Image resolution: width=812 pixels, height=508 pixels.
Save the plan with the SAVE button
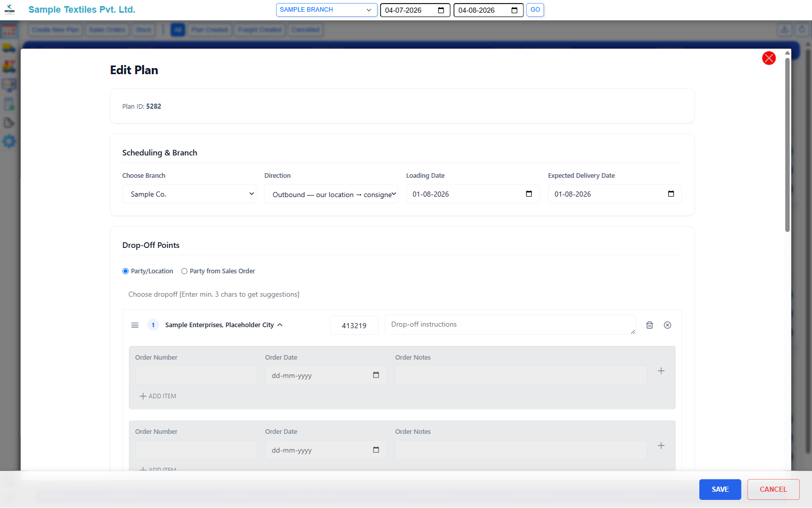click(720, 490)
